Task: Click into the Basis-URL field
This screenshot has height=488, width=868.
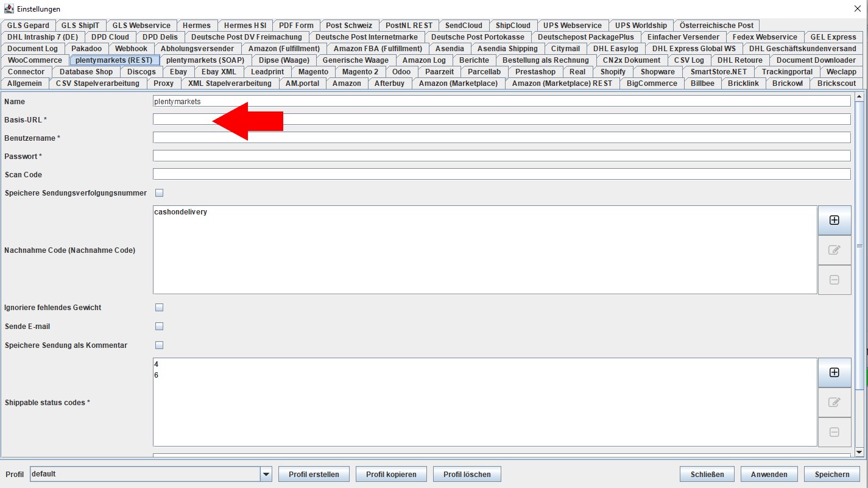Action: [x=501, y=119]
